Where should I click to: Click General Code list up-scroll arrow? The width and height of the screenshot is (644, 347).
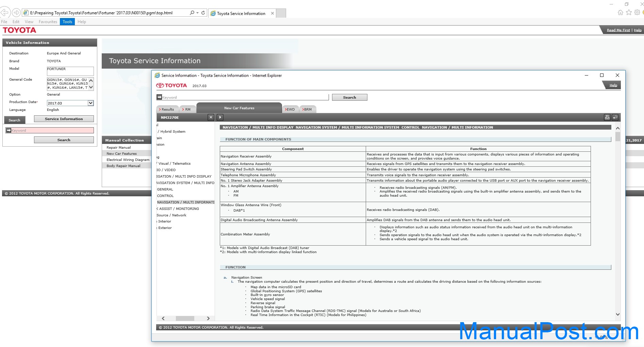point(91,81)
